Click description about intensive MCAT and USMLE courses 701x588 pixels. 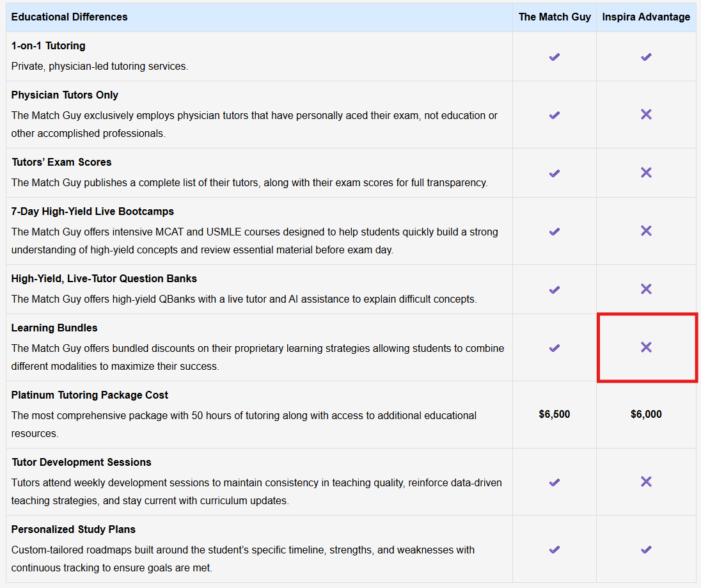pyautogui.click(x=255, y=241)
